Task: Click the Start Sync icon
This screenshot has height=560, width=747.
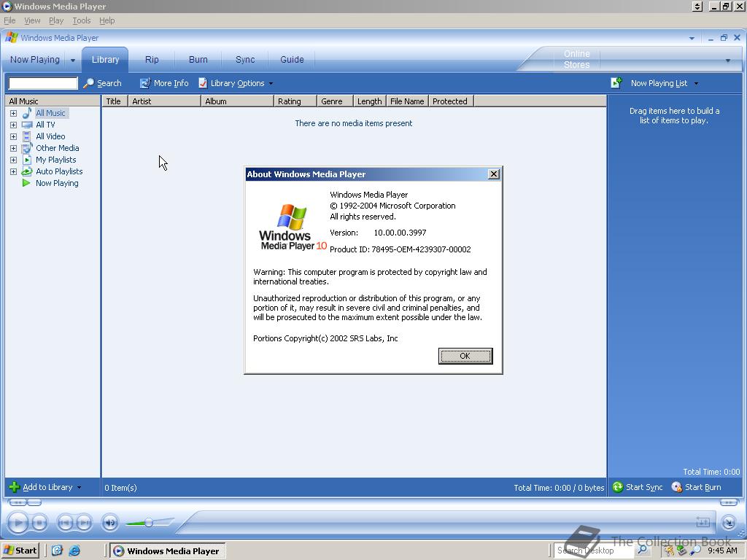Action: [x=618, y=487]
